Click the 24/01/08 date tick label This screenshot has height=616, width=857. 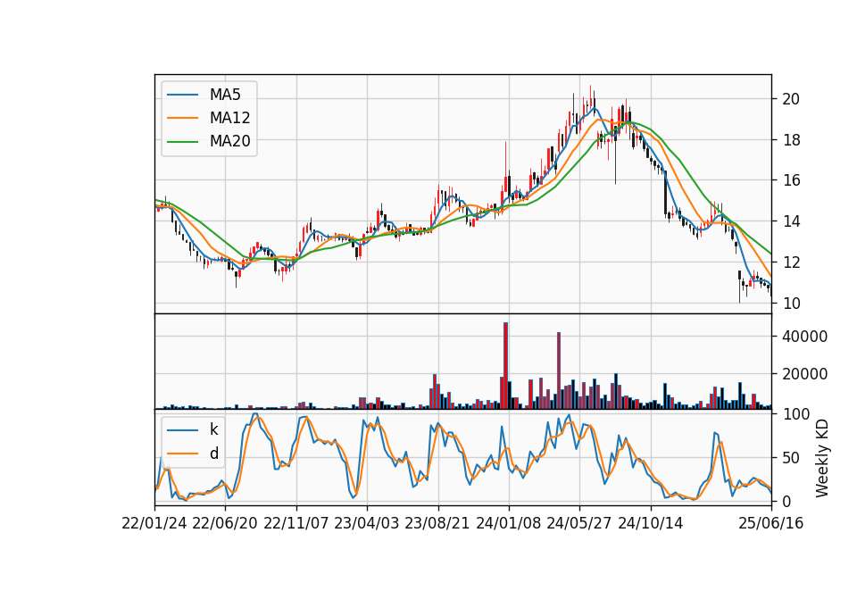(508, 523)
